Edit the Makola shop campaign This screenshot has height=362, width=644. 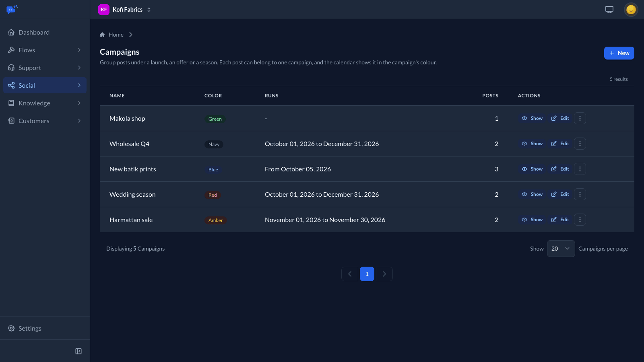click(x=560, y=118)
